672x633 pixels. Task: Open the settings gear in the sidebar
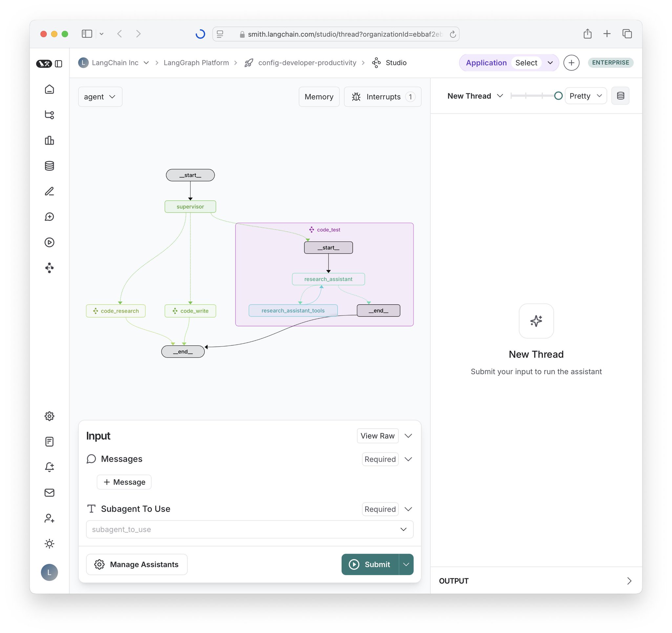pyautogui.click(x=49, y=416)
